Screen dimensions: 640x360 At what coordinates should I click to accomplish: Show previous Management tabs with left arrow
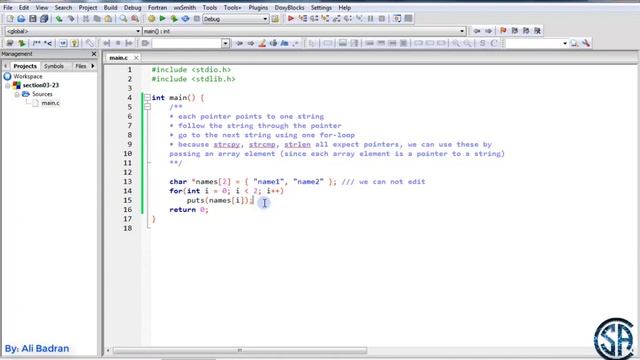click(5, 66)
